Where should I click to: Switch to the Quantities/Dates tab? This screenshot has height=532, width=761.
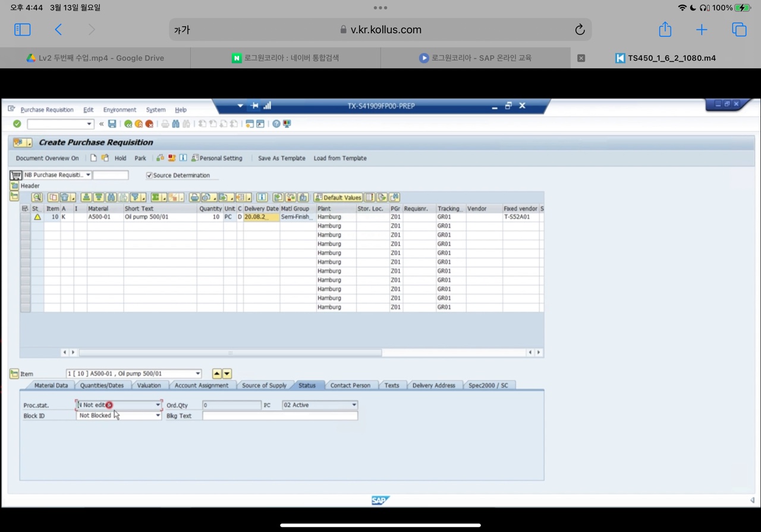[102, 385]
